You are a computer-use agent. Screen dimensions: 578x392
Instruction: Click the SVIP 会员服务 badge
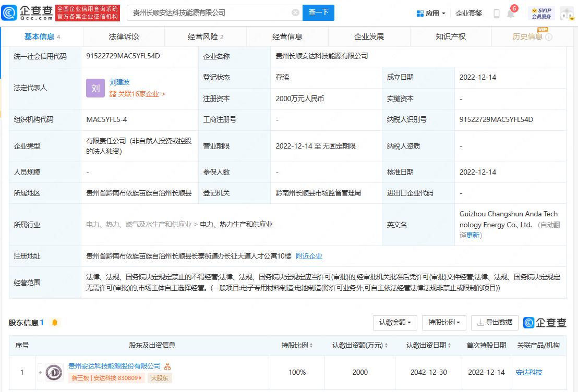pos(541,13)
